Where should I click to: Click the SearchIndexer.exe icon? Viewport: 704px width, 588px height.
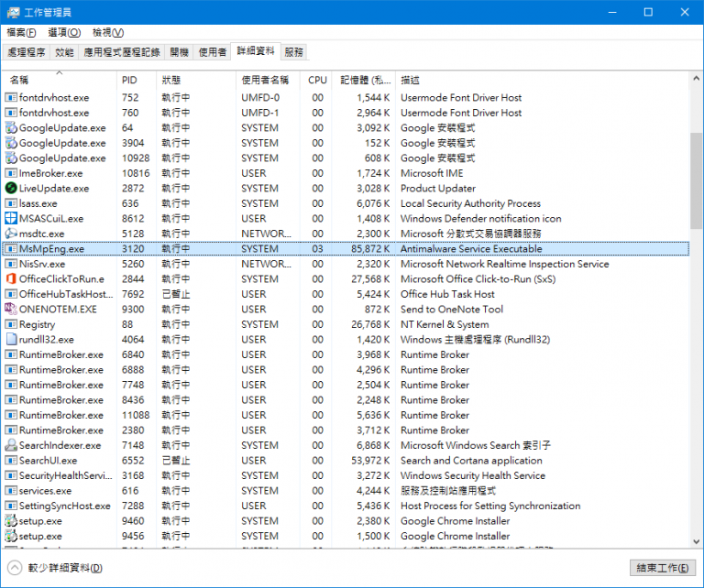point(11,445)
